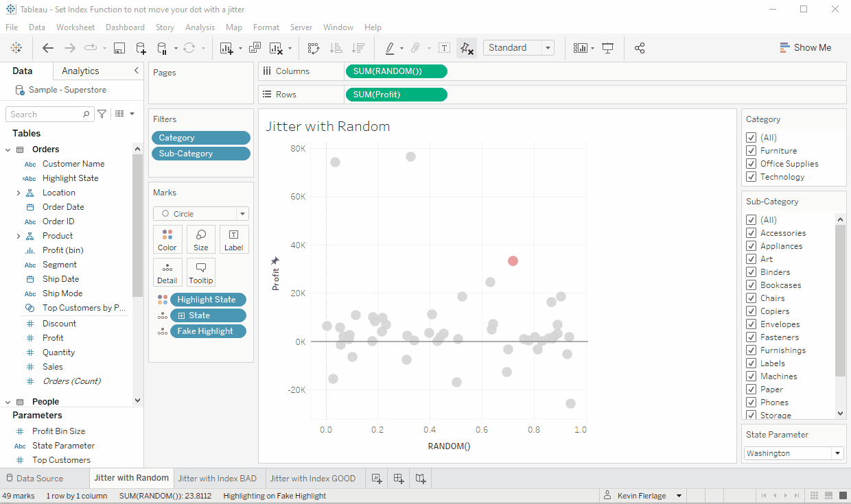Open the Worksheet menu
Viewport: 851px width, 504px height.
click(75, 27)
